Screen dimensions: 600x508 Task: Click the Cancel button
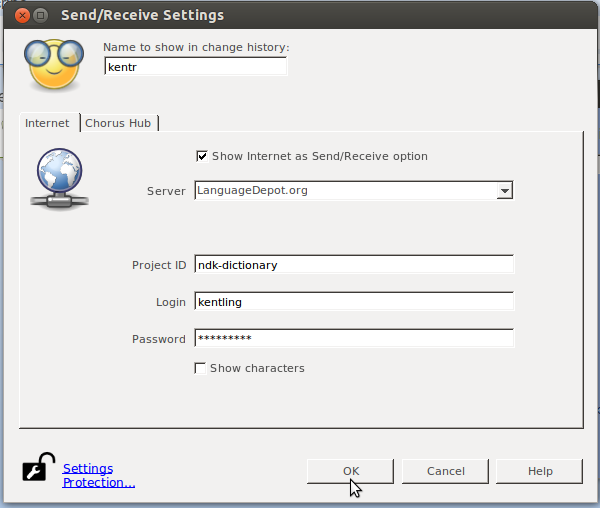[x=445, y=471]
